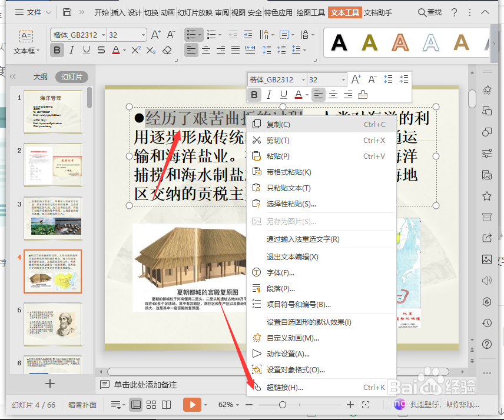This screenshot has height=420, width=504.
Task: Switch to the 大纲 outline view
Action: pos(41,76)
